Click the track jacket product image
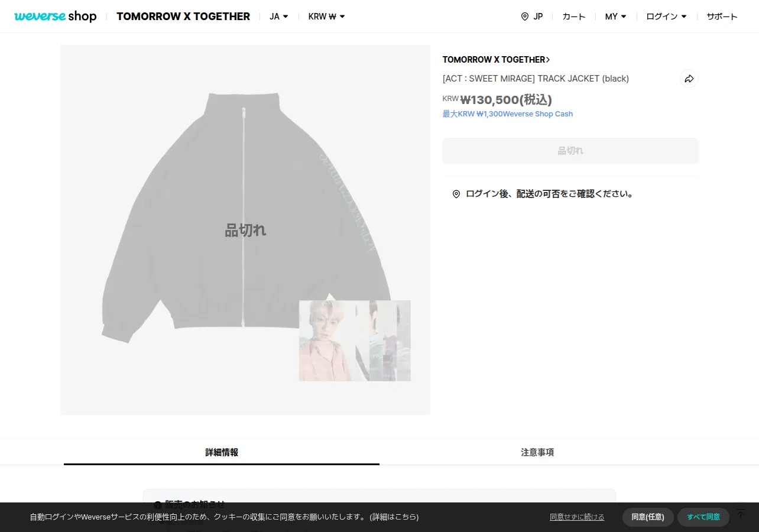The width and height of the screenshot is (759, 532). tap(245, 230)
